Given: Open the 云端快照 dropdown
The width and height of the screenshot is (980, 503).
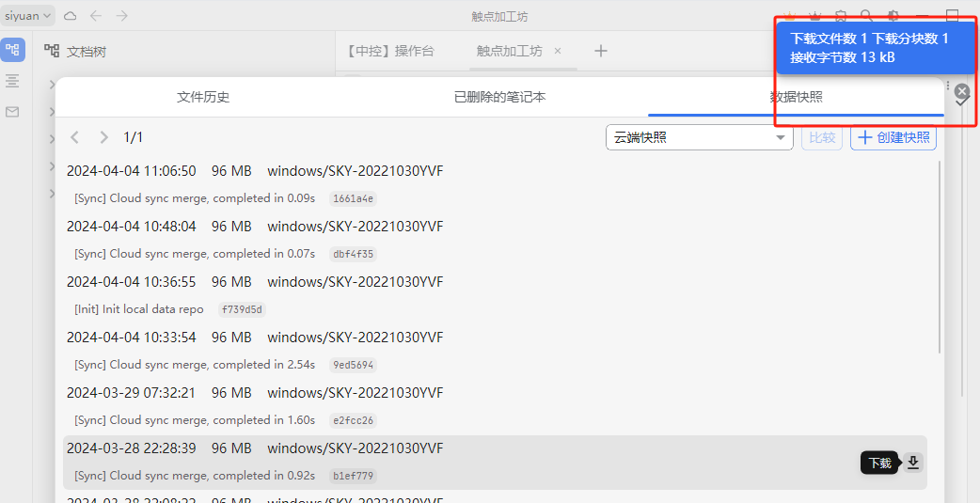Looking at the screenshot, I should 700,137.
